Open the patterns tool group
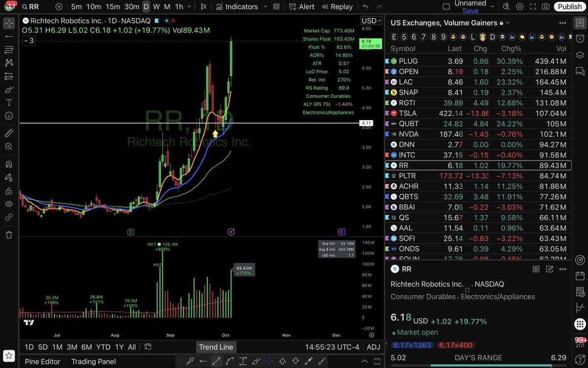The height and width of the screenshot is (368, 588). pos(9,63)
